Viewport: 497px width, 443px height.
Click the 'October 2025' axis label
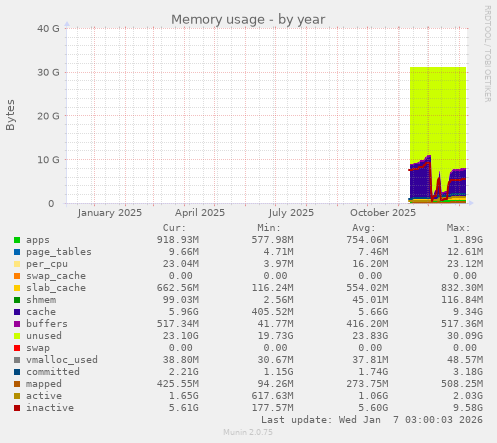383,213
